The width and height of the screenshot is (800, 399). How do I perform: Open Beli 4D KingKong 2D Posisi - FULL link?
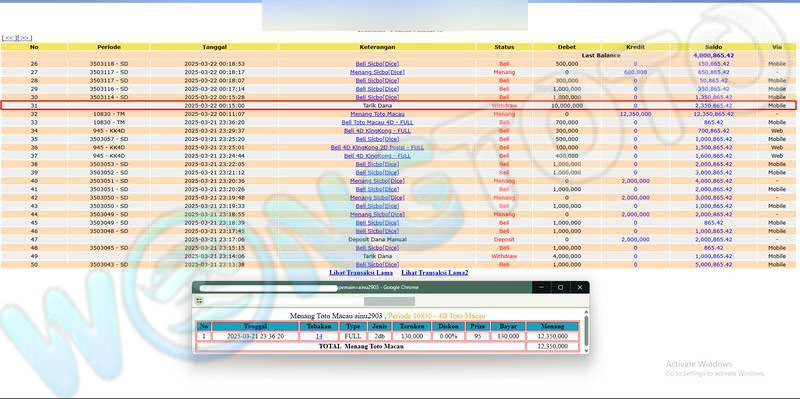coord(378,147)
